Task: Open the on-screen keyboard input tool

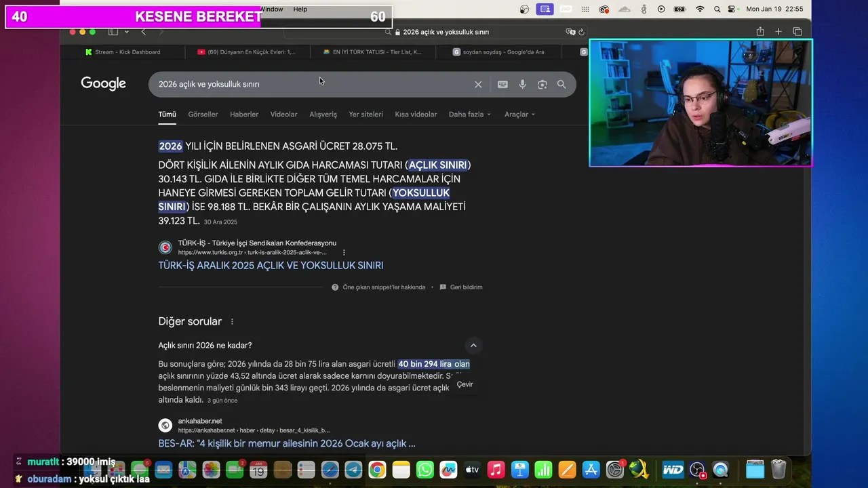Action: [x=502, y=85]
